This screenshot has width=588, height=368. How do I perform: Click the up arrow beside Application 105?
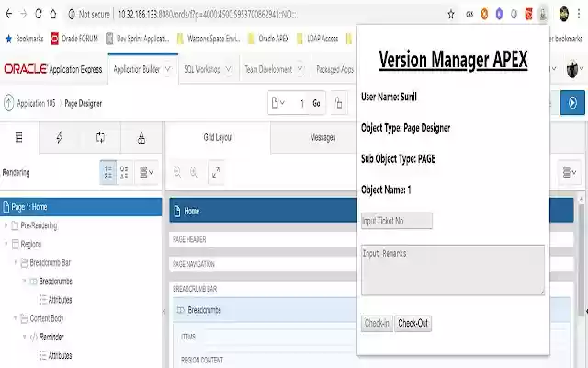(8, 103)
